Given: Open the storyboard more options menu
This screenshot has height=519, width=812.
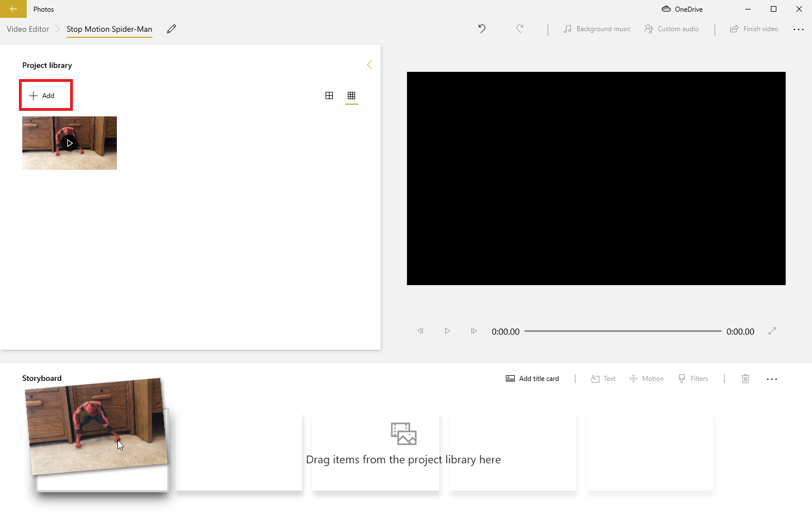Looking at the screenshot, I should coord(772,379).
